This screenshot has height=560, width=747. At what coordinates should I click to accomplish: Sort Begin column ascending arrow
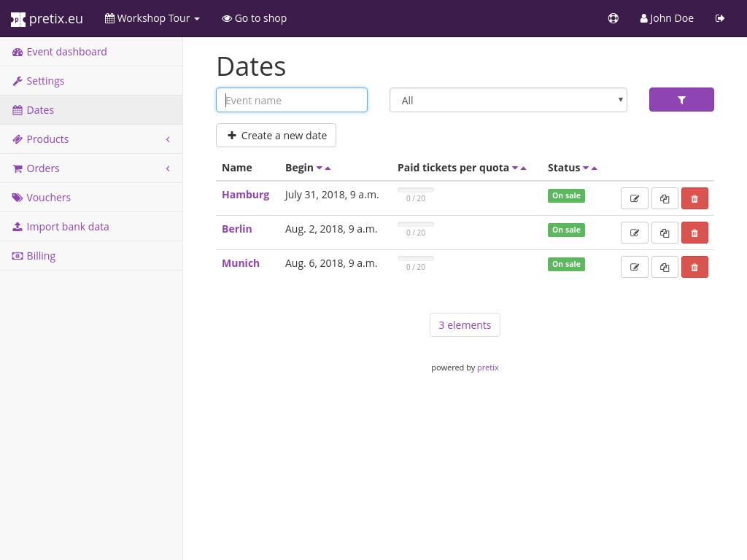click(328, 168)
